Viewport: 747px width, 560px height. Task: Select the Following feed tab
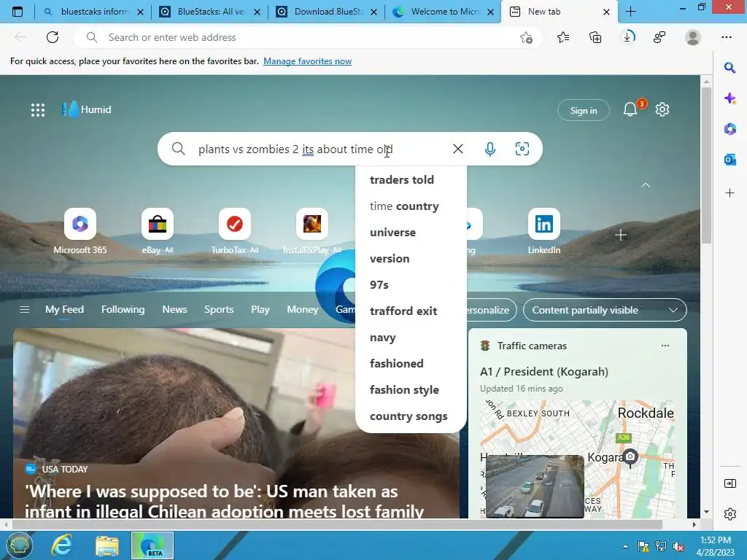coord(123,309)
